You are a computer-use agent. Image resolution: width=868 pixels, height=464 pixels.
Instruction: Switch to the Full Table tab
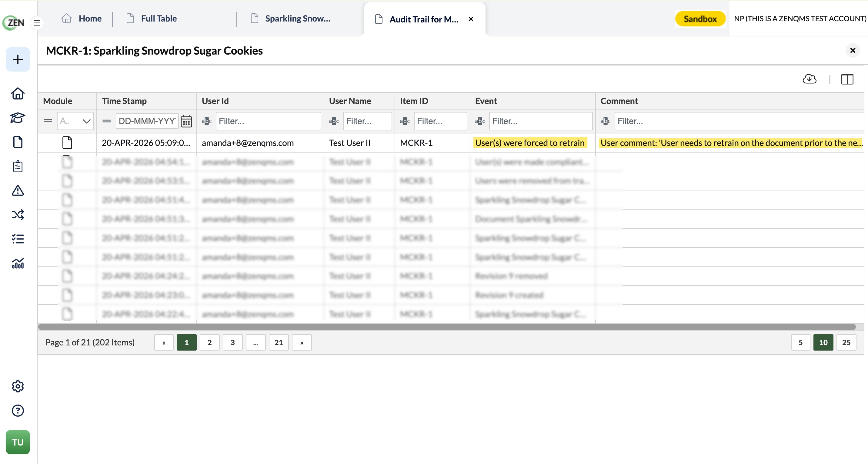pyautogui.click(x=151, y=18)
